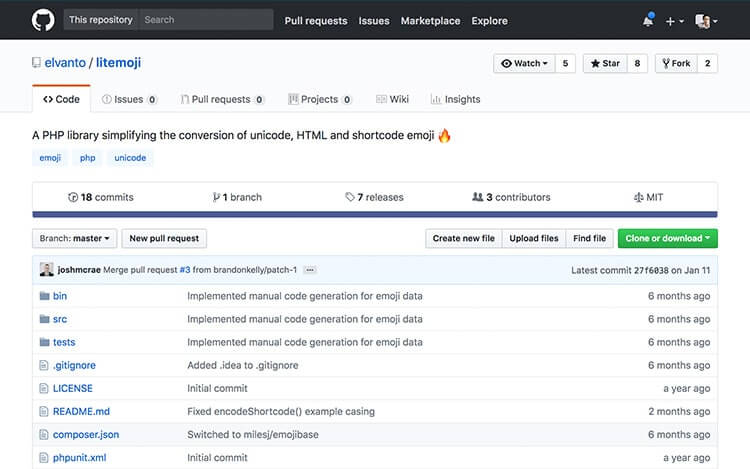Image resolution: width=750 pixels, height=469 pixels.
Task: Open the Clone or download dropdown
Action: click(667, 238)
